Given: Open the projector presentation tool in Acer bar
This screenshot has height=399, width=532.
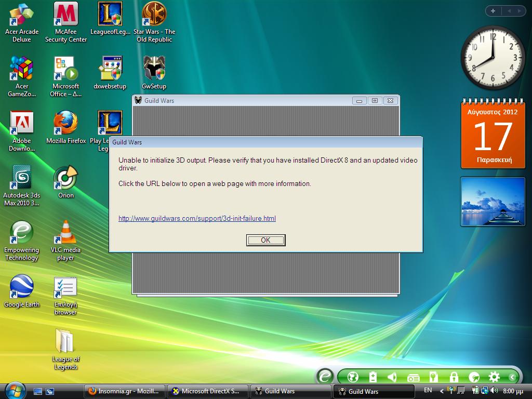Looking at the screenshot, I should pos(413,377).
